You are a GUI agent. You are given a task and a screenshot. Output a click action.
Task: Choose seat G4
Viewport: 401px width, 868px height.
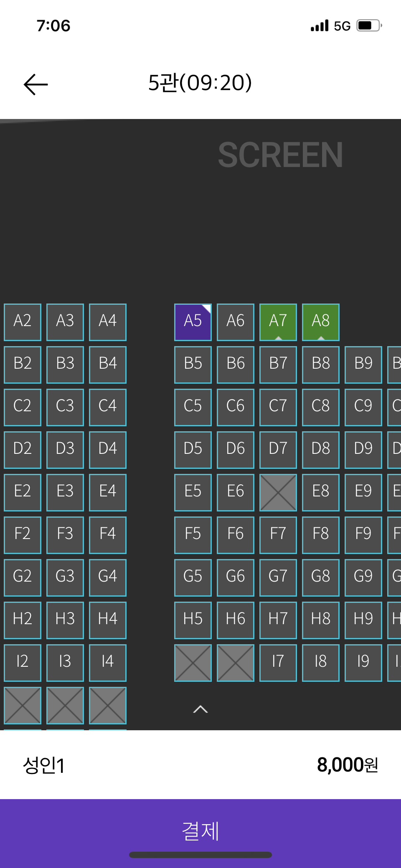tap(108, 578)
